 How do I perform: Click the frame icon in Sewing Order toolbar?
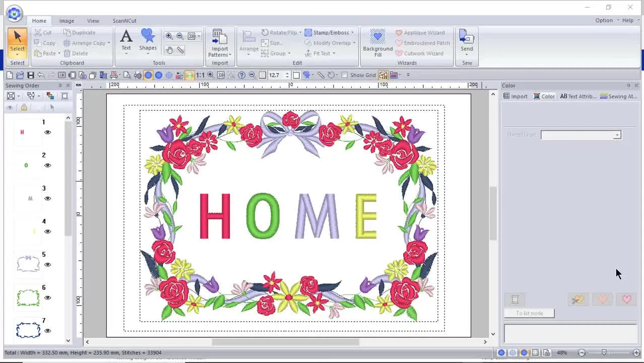(x=65, y=96)
